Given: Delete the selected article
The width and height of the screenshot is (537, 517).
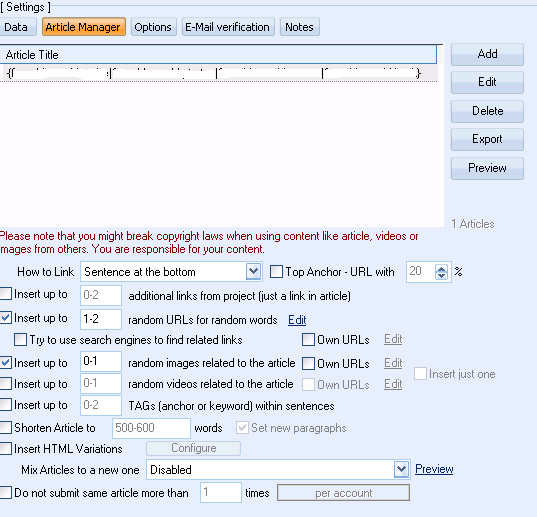Looking at the screenshot, I should click(x=487, y=111).
